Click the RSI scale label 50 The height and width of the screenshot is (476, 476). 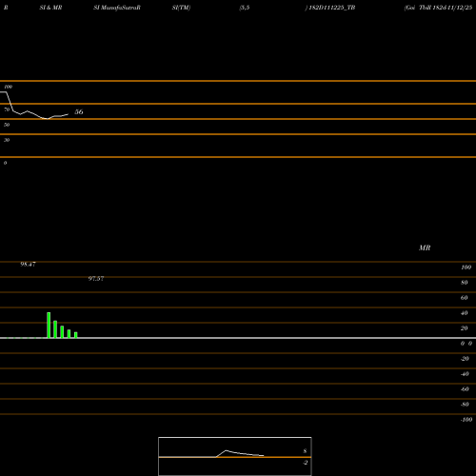(7, 125)
